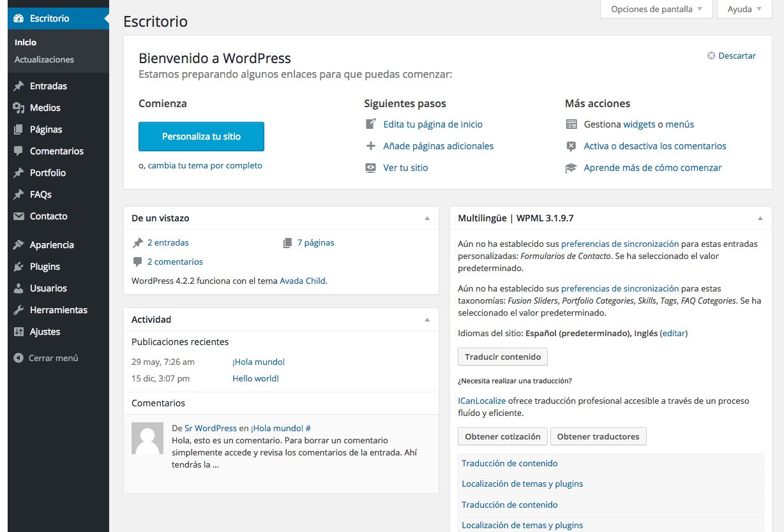Click the Personaliza tu sitio button

click(201, 137)
